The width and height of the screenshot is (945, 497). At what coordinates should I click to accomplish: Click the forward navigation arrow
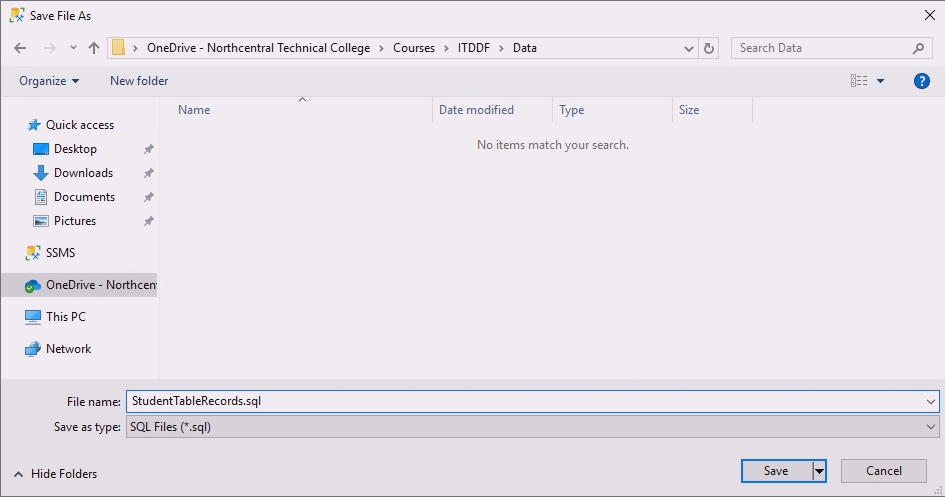pyautogui.click(x=49, y=48)
